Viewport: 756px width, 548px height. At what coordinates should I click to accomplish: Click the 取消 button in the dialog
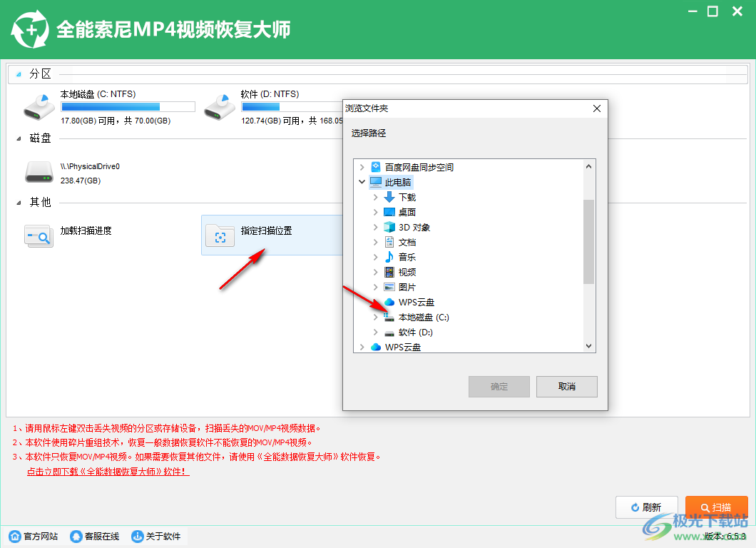pyautogui.click(x=566, y=387)
